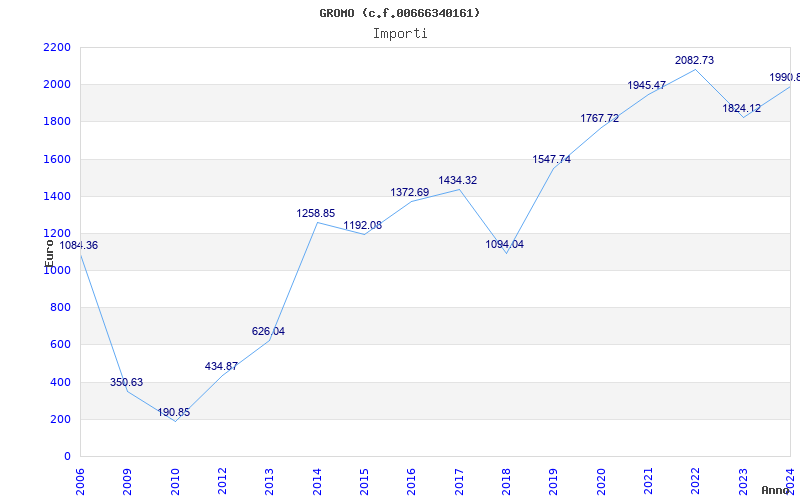
Task: Click the x-axis year 2022
Action: 695,482
